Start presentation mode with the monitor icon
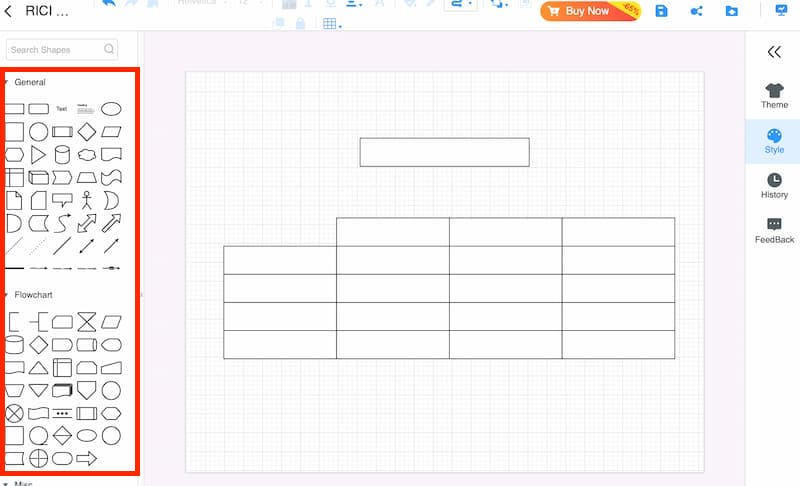This screenshot has height=486, width=800. [781, 10]
